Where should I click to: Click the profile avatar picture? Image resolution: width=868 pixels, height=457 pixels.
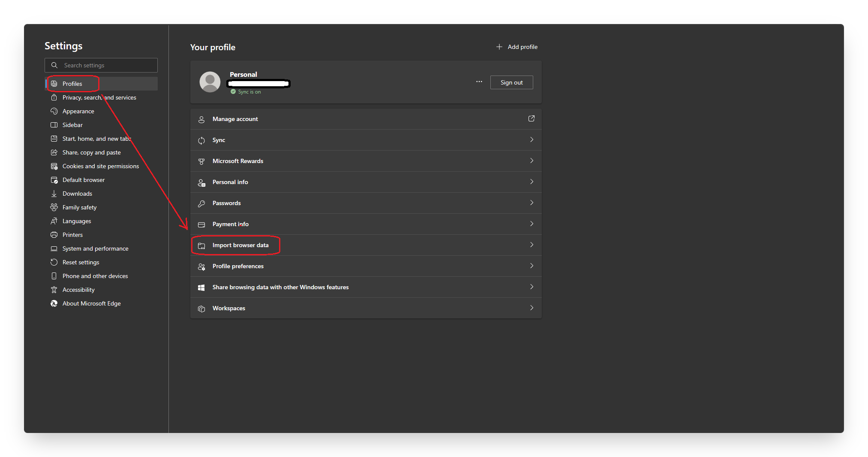point(210,82)
